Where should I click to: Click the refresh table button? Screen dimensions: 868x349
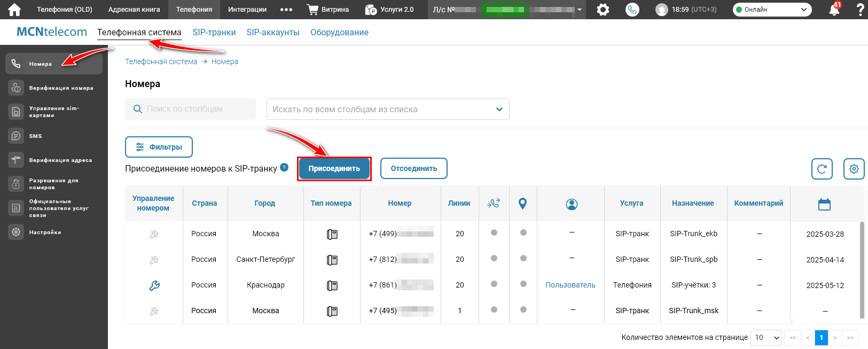point(822,169)
